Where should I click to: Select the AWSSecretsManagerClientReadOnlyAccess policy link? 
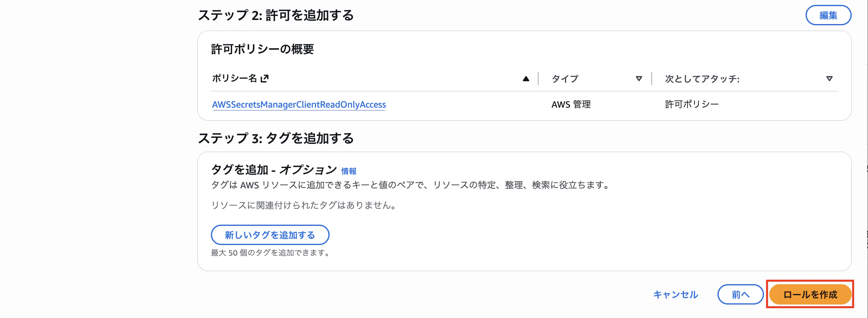click(299, 105)
